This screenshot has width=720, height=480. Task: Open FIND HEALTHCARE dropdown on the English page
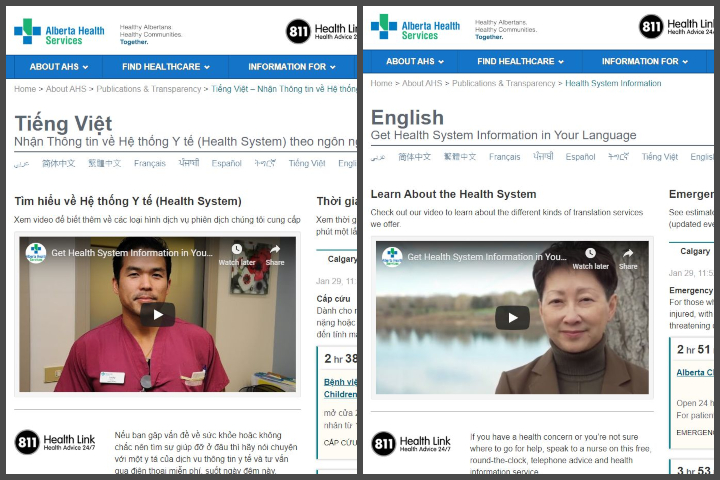(x=519, y=61)
